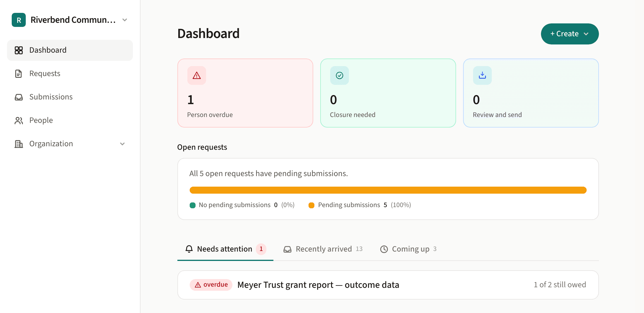Image resolution: width=644 pixels, height=313 pixels.
Task: Click the inbox icon on Recently arrived
Action: coord(287,249)
